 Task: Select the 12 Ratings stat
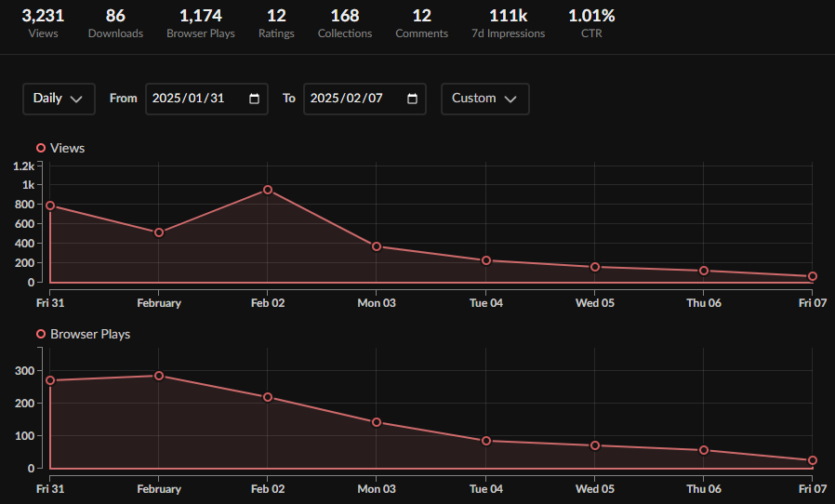click(276, 23)
